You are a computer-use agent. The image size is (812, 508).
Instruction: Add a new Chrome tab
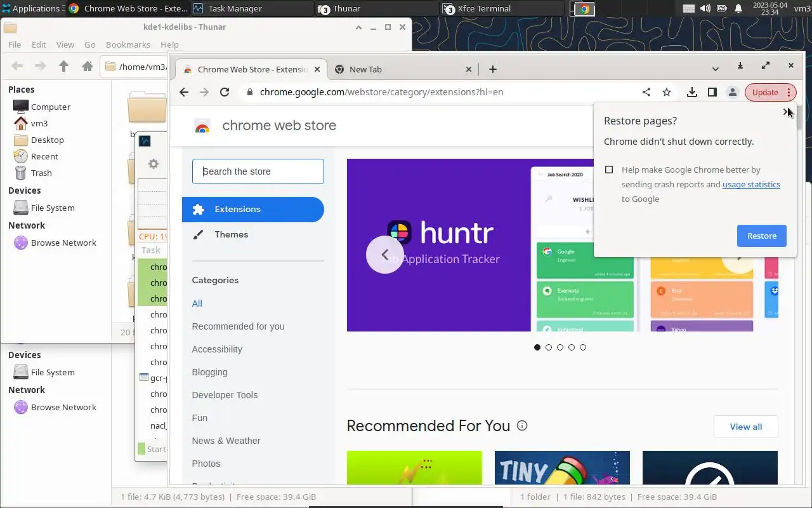coord(493,69)
